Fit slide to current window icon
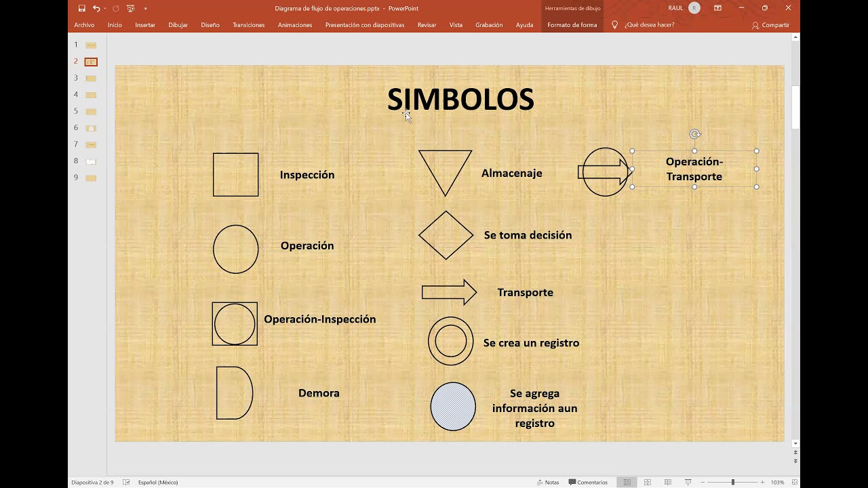Image resolution: width=868 pixels, height=488 pixels. pyautogui.click(x=794, y=483)
